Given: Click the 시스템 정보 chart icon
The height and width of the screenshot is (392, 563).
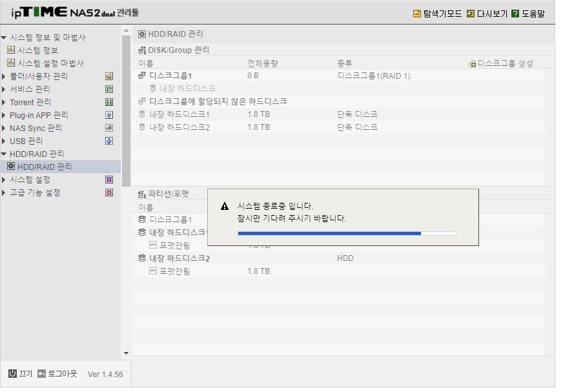Looking at the screenshot, I should pos(11,50).
